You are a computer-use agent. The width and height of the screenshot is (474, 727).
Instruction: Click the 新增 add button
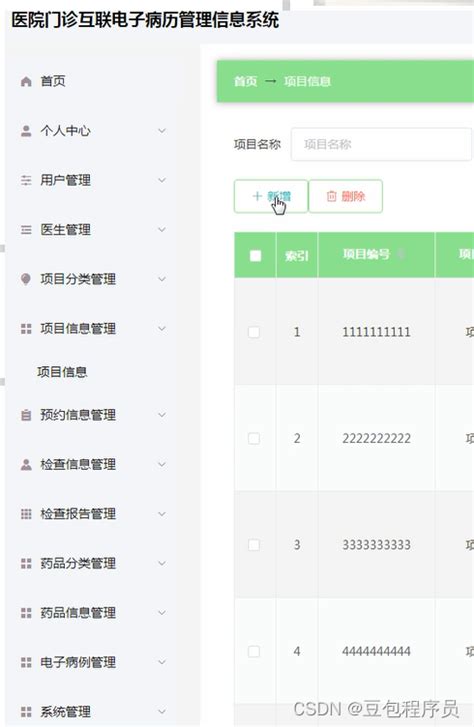click(x=271, y=197)
